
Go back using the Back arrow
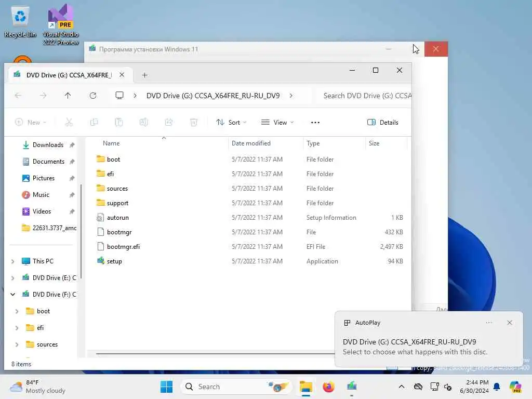(x=18, y=96)
